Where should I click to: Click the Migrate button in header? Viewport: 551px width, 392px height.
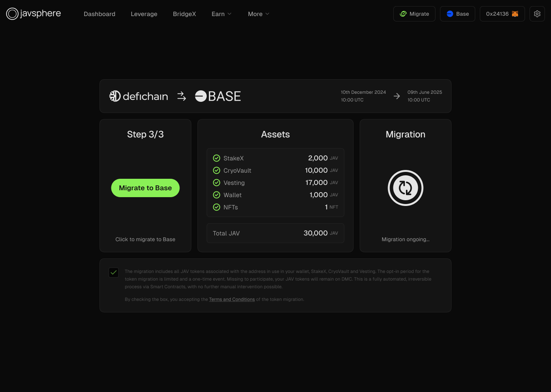414,14
